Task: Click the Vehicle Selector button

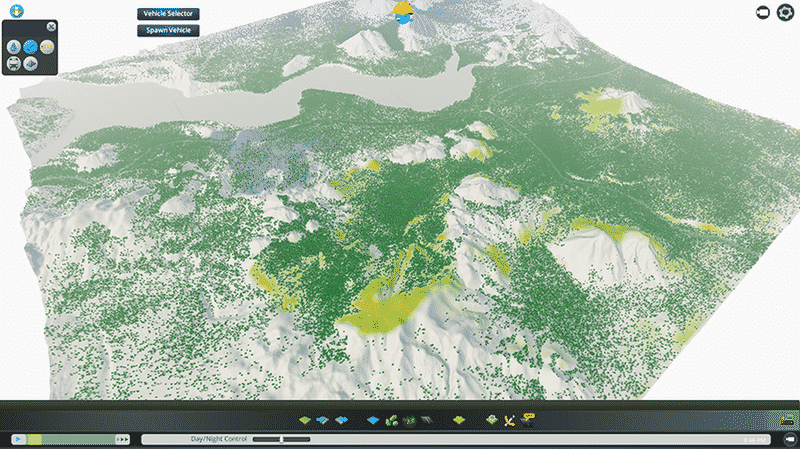Action: [x=168, y=14]
